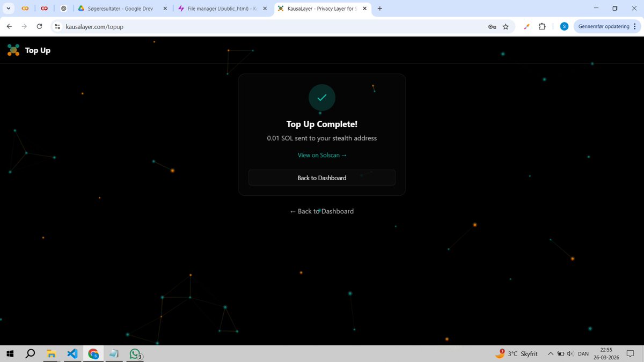This screenshot has height=362, width=644.
Task: Follow the ← Back to Dashboard link below card
Action: (x=322, y=211)
